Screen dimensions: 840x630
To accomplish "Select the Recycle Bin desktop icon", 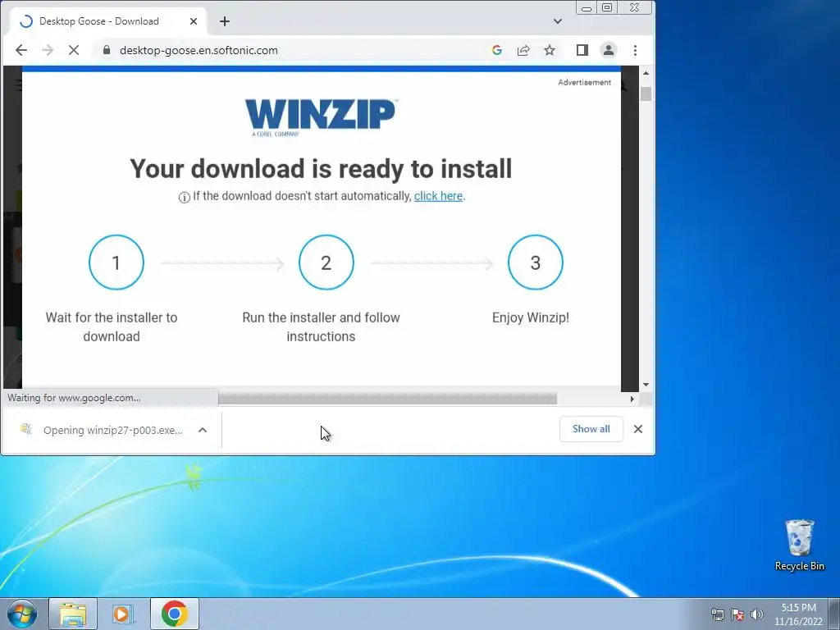I will (799, 546).
